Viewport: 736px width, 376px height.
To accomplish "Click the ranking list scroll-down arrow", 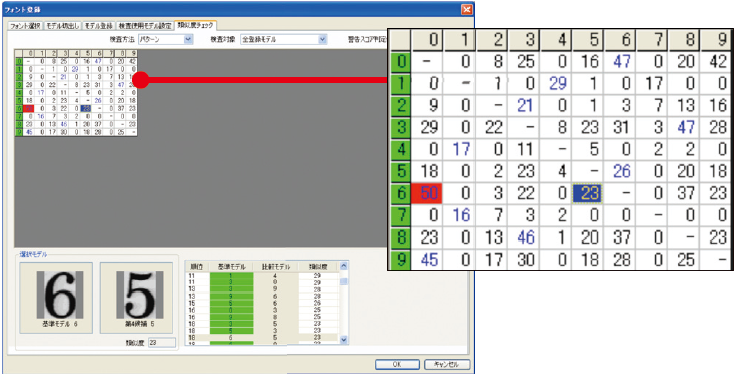I will (x=344, y=339).
